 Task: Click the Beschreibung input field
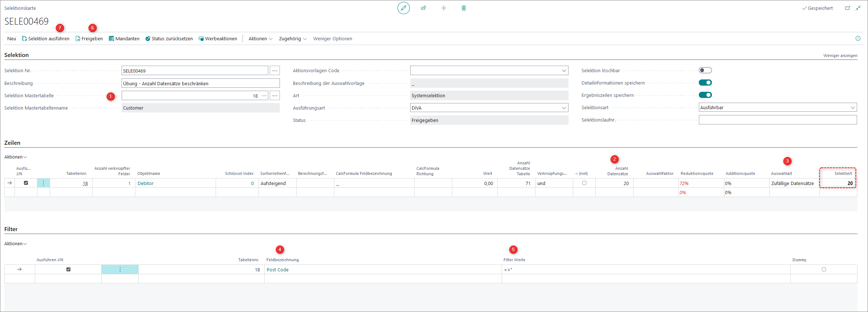tap(200, 83)
